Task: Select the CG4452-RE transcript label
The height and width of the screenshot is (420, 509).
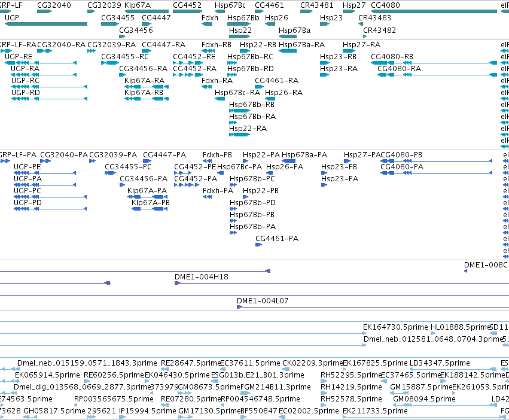Action: [194, 56]
